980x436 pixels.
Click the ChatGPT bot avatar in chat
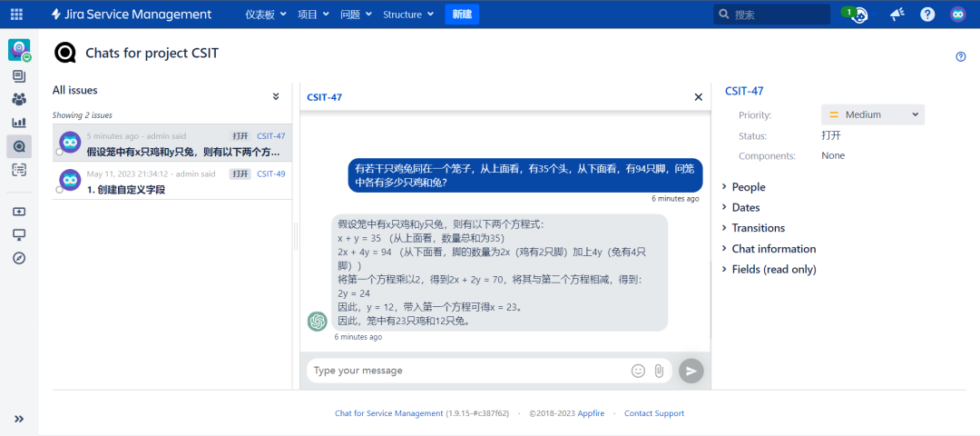tap(318, 322)
